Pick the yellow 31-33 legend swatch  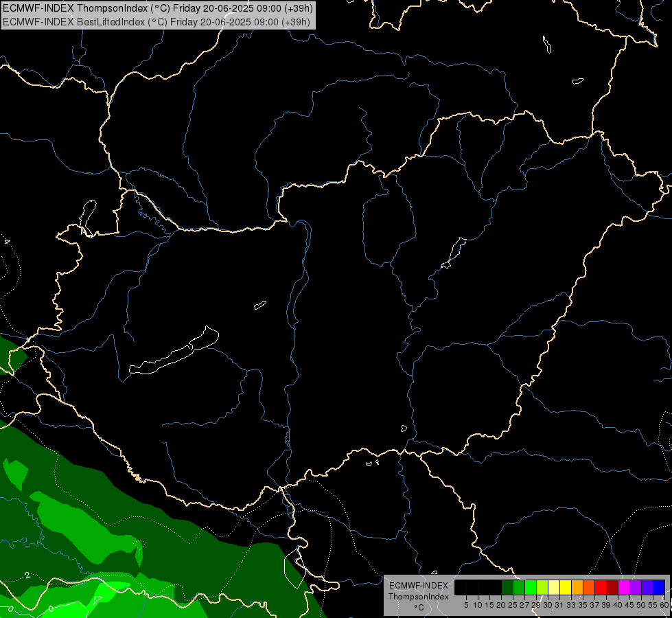pyautogui.click(x=566, y=587)
